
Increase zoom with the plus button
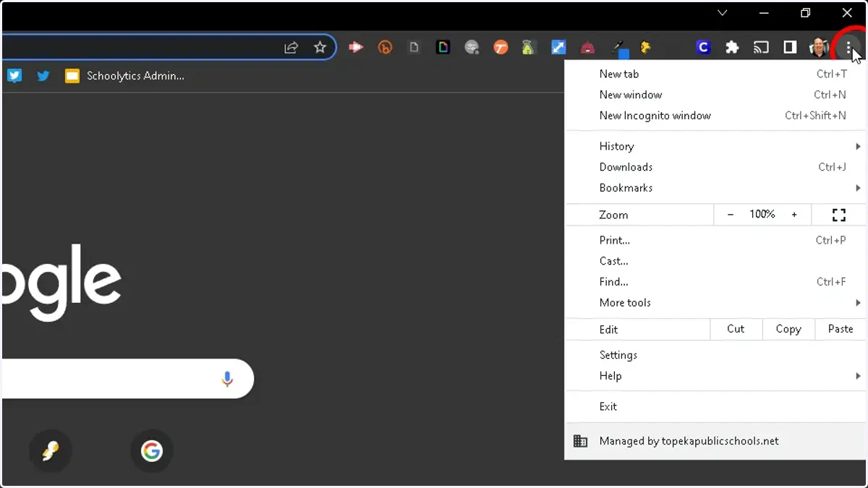pos(794,215)
